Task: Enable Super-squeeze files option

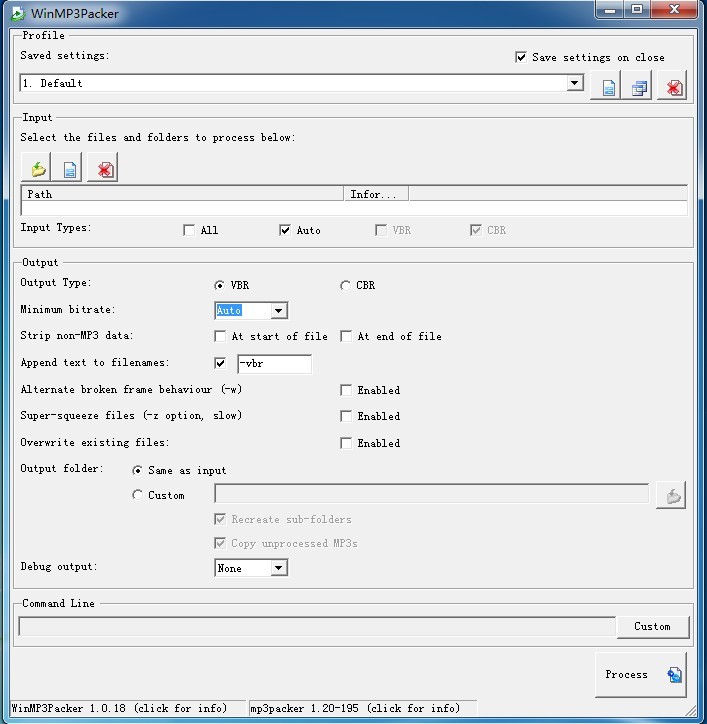Action: tap(346, 416)
